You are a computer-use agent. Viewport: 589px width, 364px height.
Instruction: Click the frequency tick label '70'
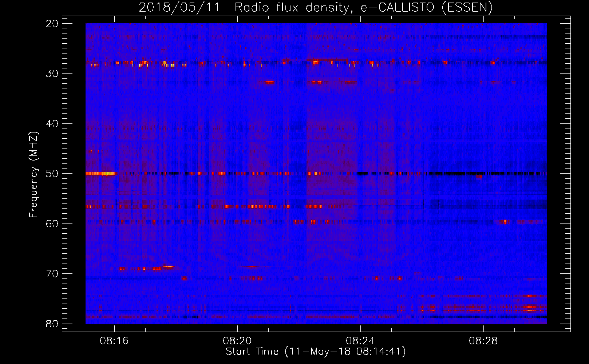point(52,274)
